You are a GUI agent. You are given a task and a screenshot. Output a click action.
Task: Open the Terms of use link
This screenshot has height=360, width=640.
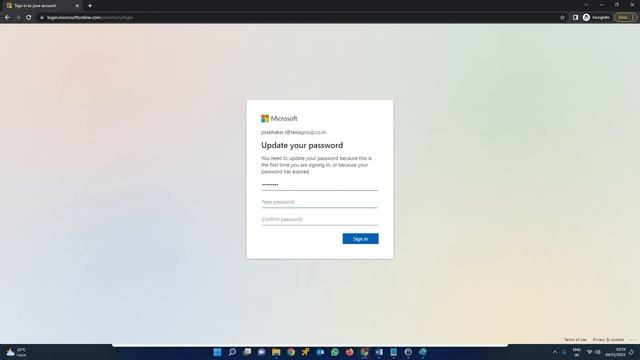coord(575,340)
